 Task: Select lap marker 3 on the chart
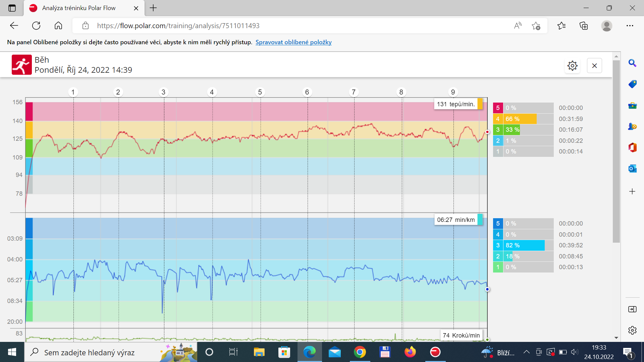click(163, 92)
